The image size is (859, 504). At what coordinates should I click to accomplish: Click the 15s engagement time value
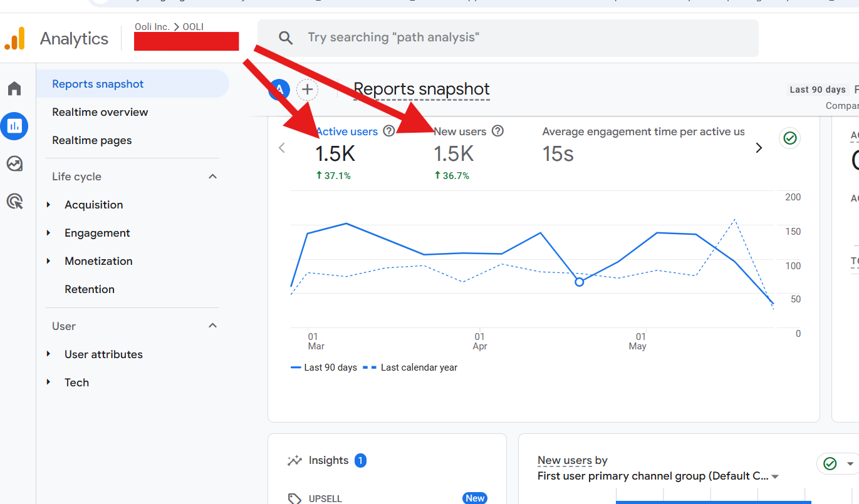558,154
